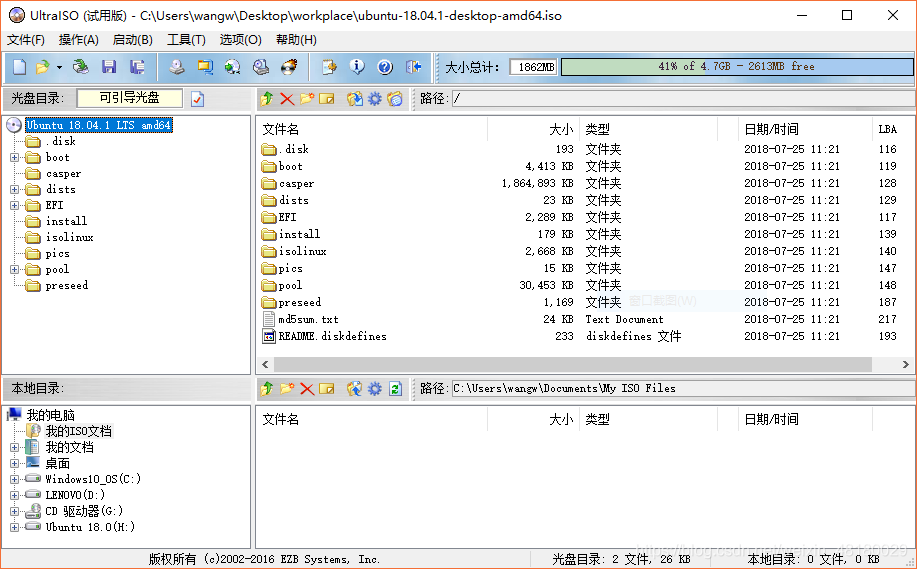The height and width of the screenshot is (569, 917).
Task: Select Ubuntu 18.04.1 LTS amd64 root node
Action: 99,125
